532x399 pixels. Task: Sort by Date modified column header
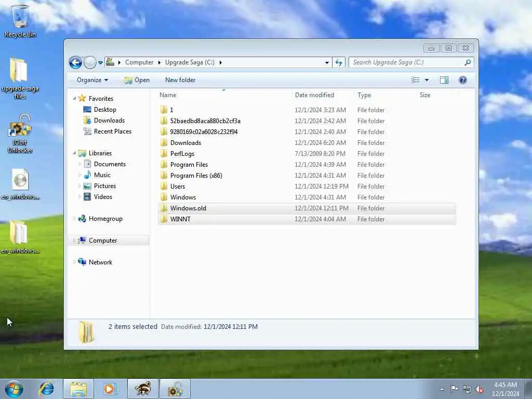coord(314,95)
